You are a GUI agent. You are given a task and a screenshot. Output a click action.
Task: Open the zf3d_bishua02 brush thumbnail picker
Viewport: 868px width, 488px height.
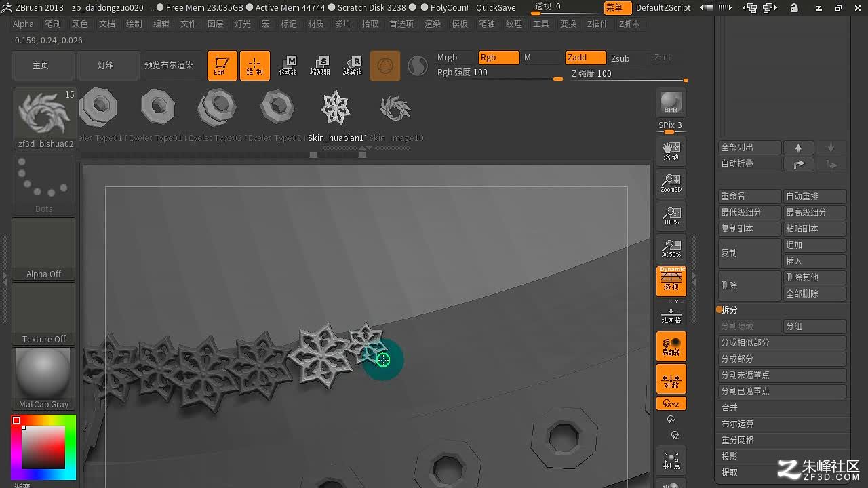tap(45, 119)
